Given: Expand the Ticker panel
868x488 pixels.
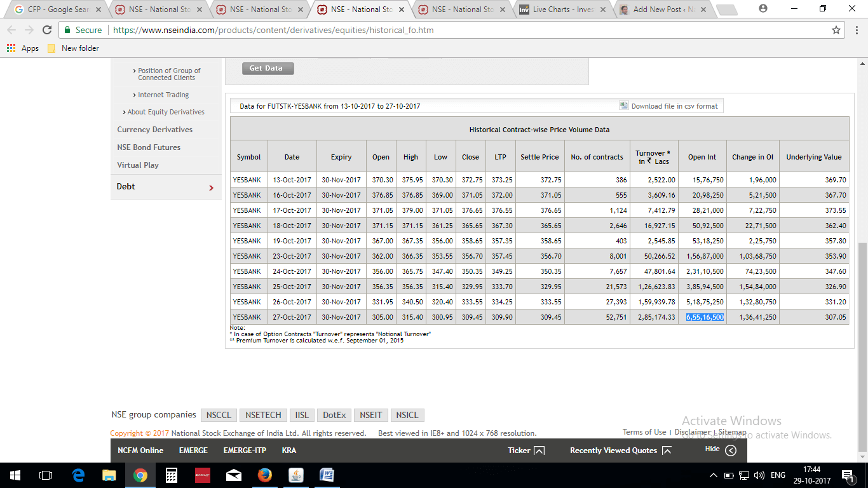Looking at the screenshot, I should point(526,451).
